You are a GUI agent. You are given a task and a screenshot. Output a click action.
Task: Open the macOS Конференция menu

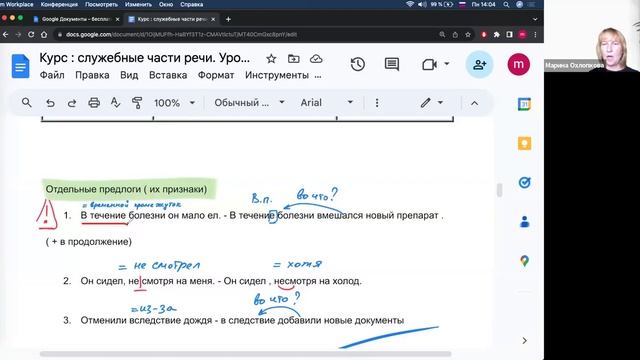point(59,4)
